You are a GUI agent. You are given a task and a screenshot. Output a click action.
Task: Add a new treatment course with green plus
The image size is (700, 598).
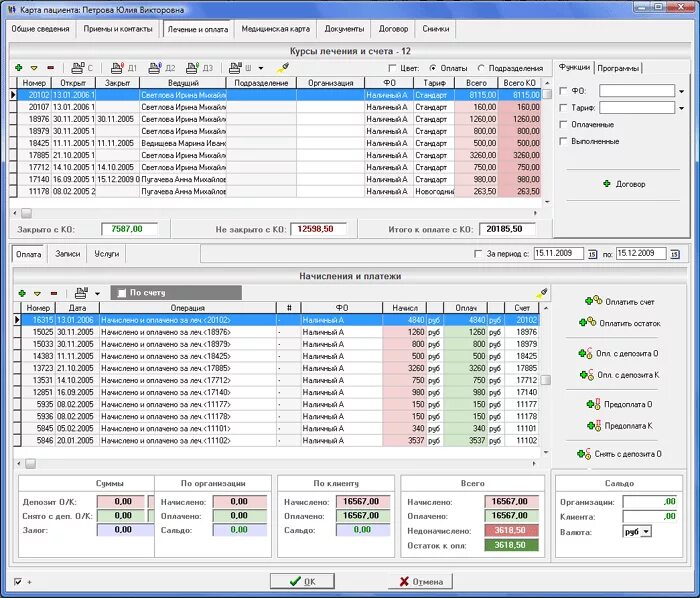pos(19,68)
